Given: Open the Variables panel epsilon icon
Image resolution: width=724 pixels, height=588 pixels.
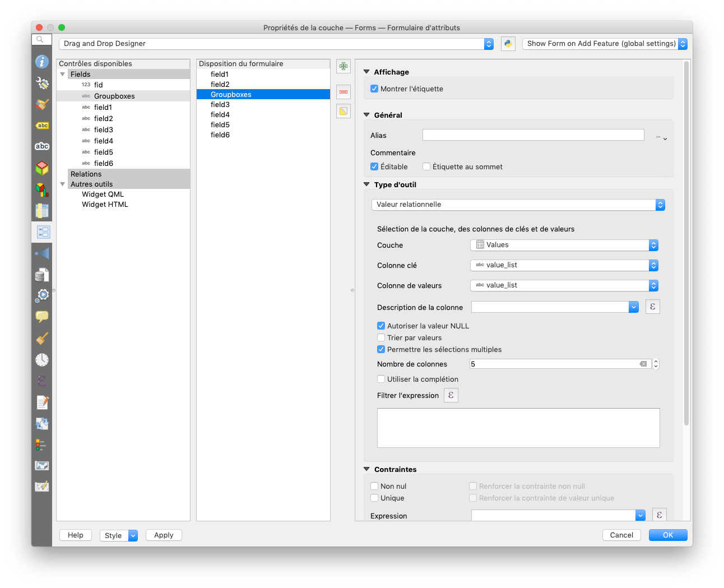Looking at the screenshot, I should tap(42, 381).
